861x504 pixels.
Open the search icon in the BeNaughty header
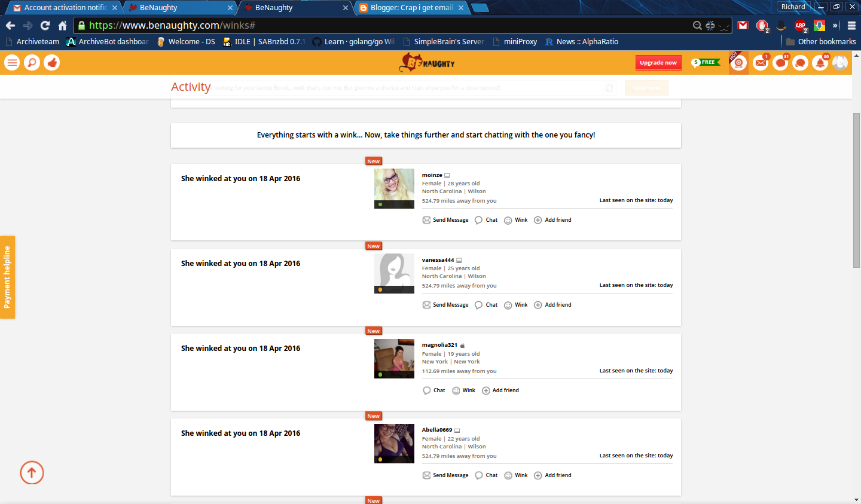[x=32, y=62]
